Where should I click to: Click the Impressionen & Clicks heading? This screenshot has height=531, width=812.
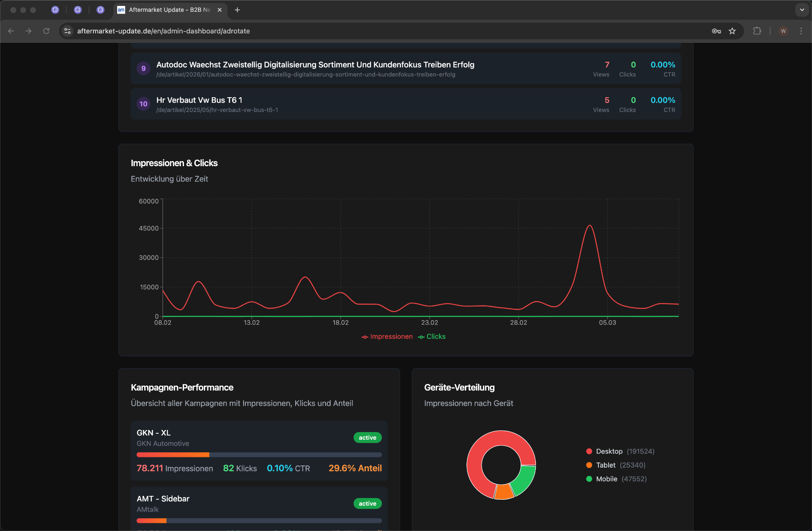tap(174, 163)
